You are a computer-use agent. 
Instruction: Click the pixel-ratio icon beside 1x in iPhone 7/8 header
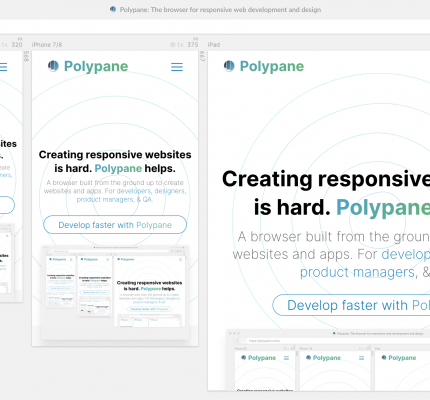[x=173, y=45]
